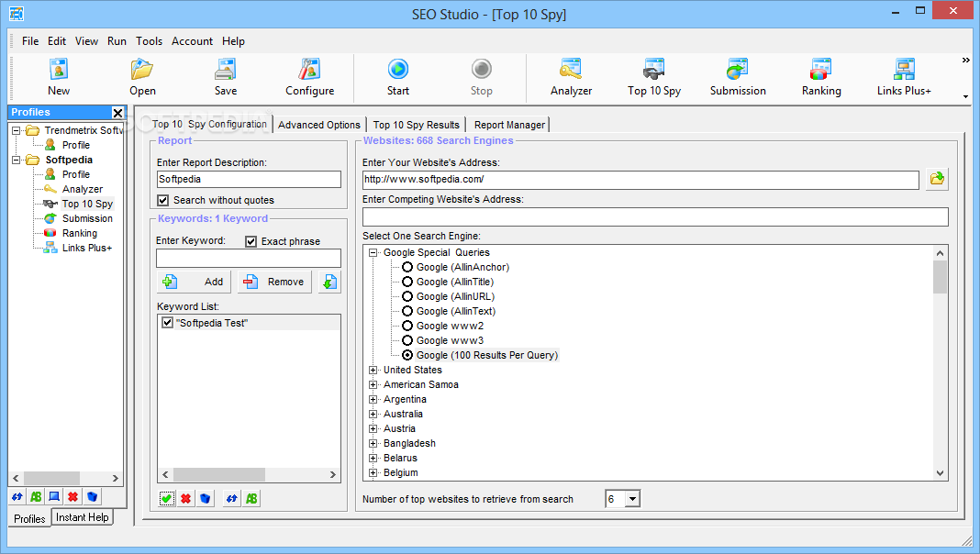Image resolution: width=980 pixels, height=554 pixels.
Task: Switch to the Instant Help tab
Action: tap(82, 517)
